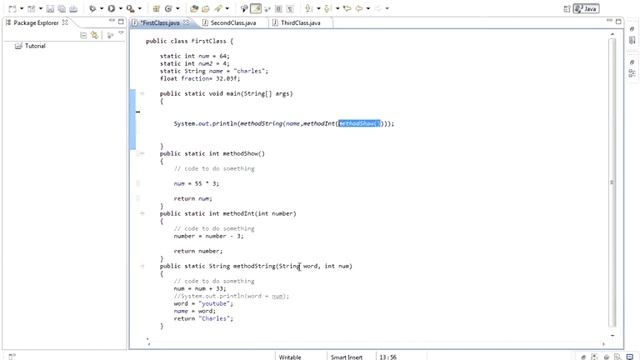Screen dimensions: 640x360
Task: Open the New wizard dropdown arrow
Action: [x=22, y=9]
